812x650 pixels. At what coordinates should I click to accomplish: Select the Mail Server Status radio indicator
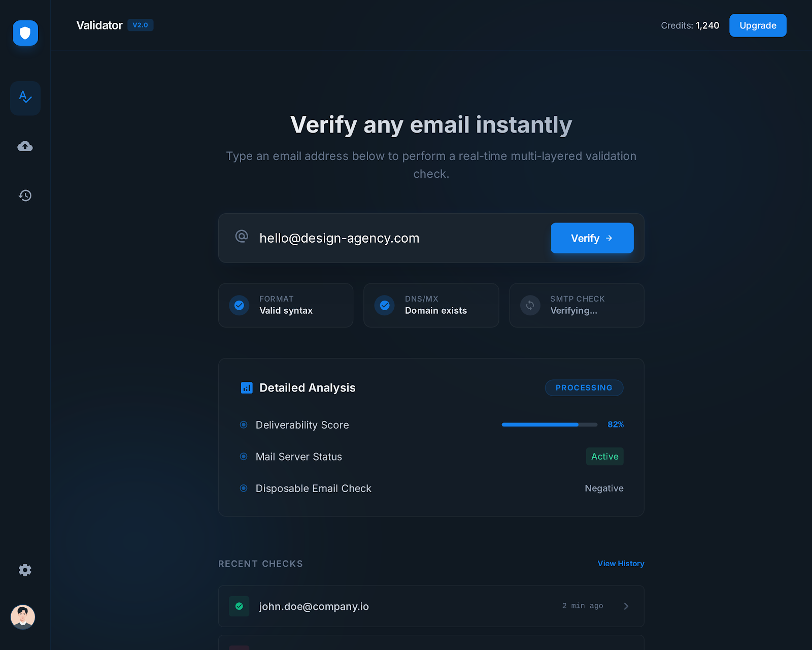click(x=243, y=457)
